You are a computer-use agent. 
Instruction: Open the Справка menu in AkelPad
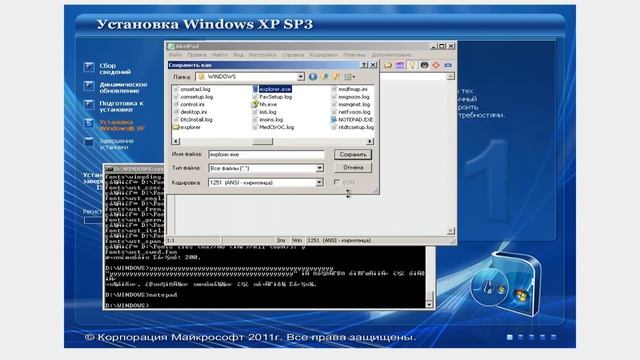point(293,54)
